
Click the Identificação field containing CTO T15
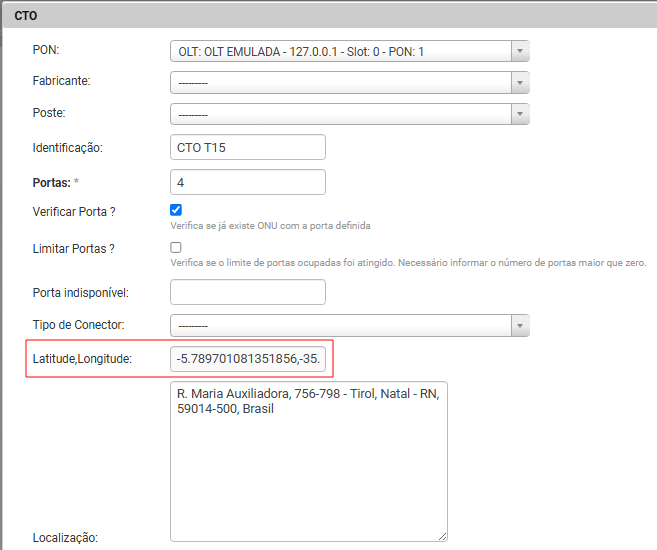248,147
